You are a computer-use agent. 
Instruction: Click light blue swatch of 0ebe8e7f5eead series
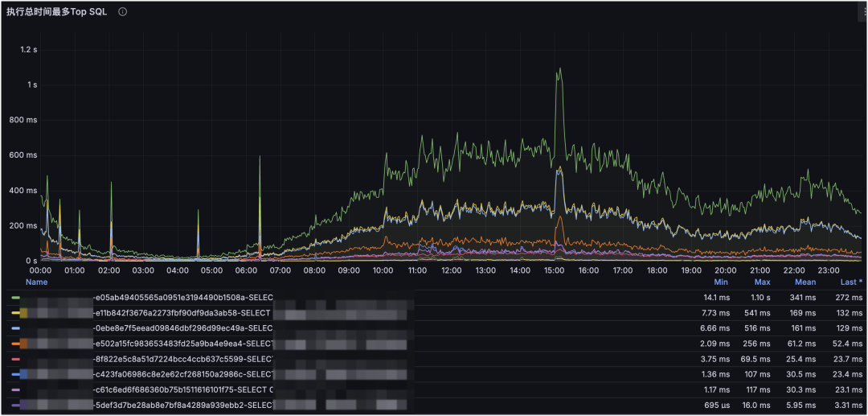point(15,328)
